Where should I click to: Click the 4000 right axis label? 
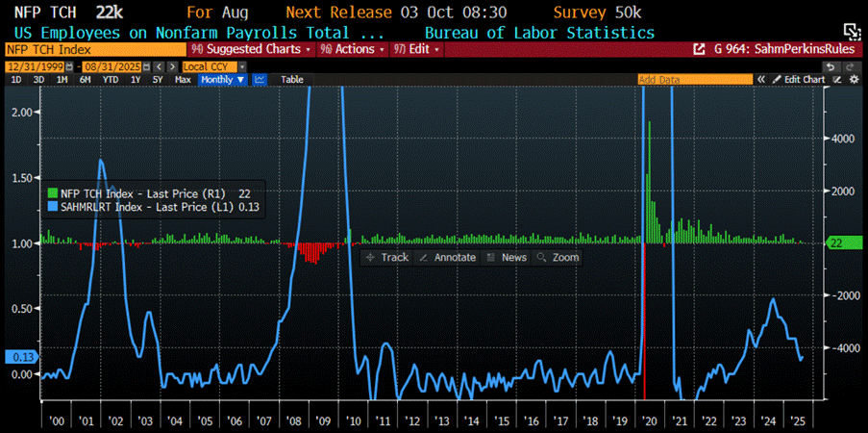click(845, 139)
